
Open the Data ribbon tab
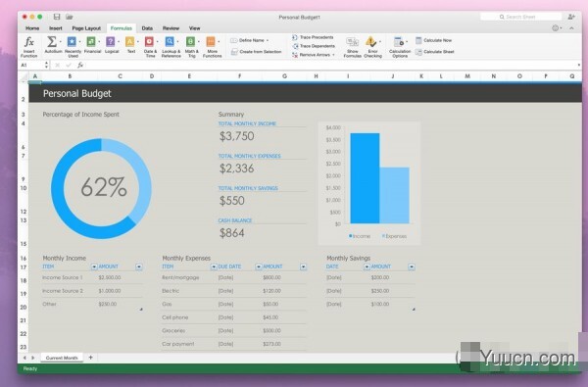point(147,28)
